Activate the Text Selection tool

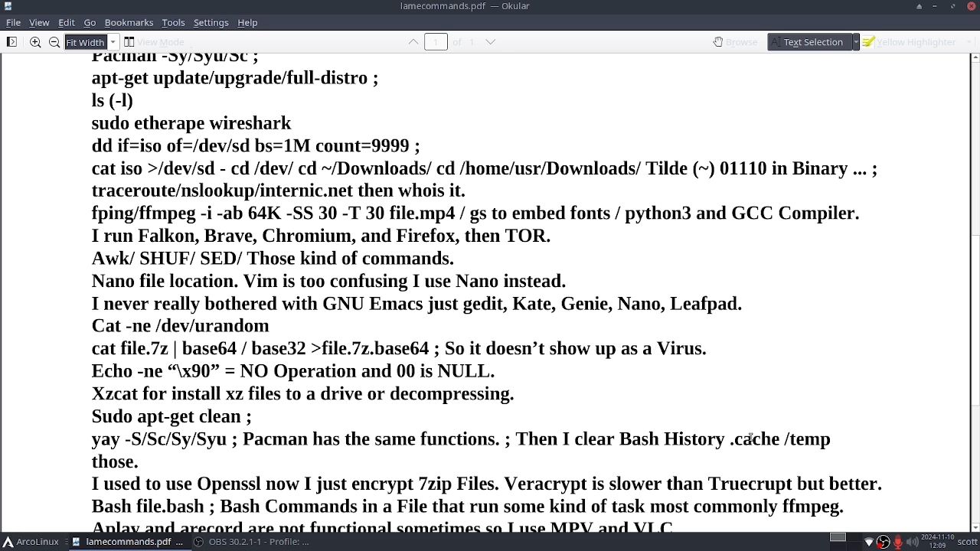tap(806, 42)
